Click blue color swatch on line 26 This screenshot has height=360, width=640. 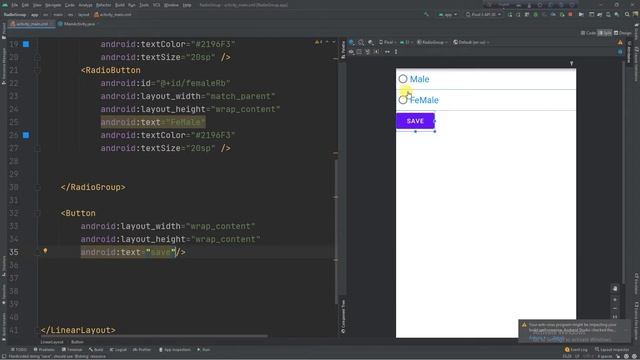click(x=26, y=135)
